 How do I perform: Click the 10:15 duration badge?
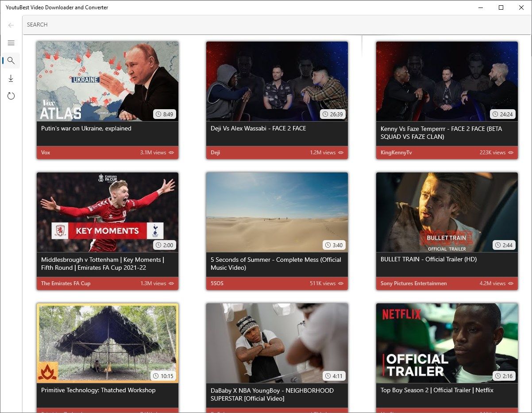click(x=163, y=376)
